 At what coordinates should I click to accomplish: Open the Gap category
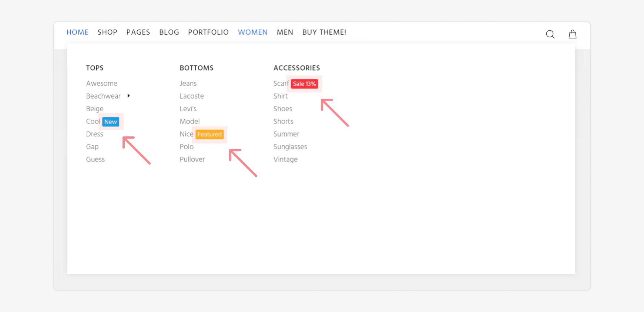pos(93,147)
